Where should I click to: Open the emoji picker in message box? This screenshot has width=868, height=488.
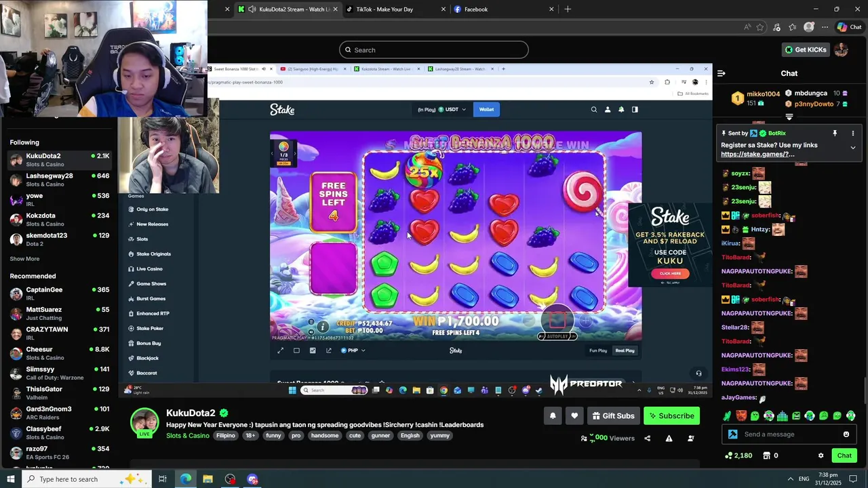(846, 434)
